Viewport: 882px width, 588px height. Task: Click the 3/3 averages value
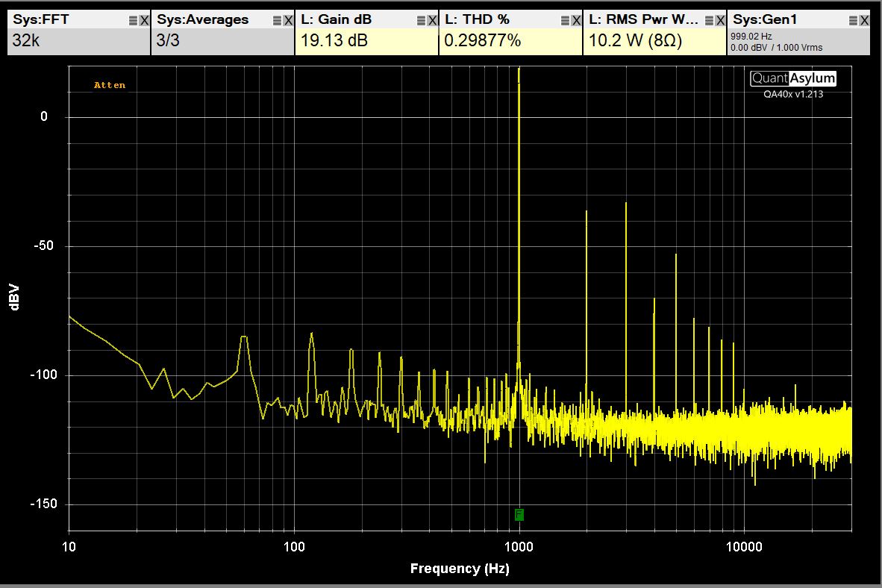pyautogui.click(x=168, y=40)
